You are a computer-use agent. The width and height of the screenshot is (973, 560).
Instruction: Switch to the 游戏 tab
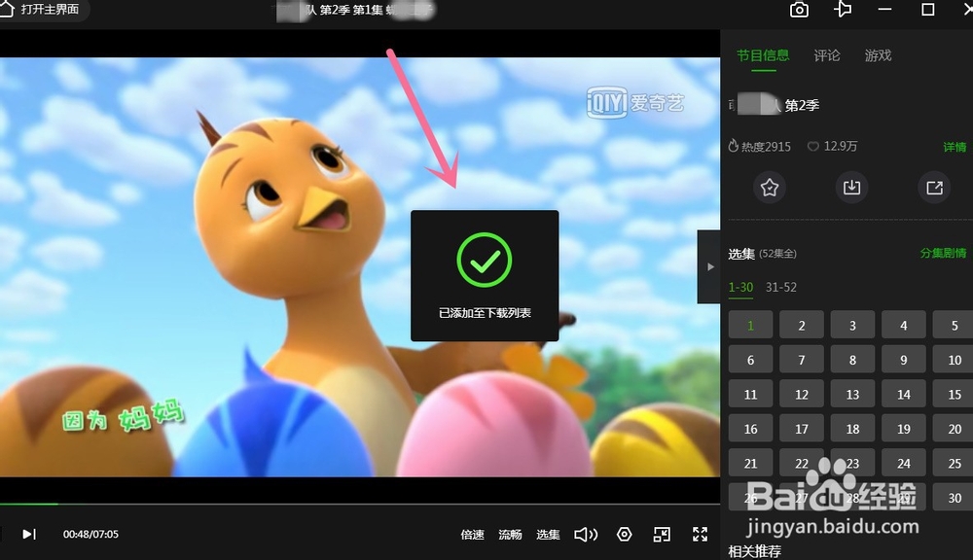[x=878, y=55]
